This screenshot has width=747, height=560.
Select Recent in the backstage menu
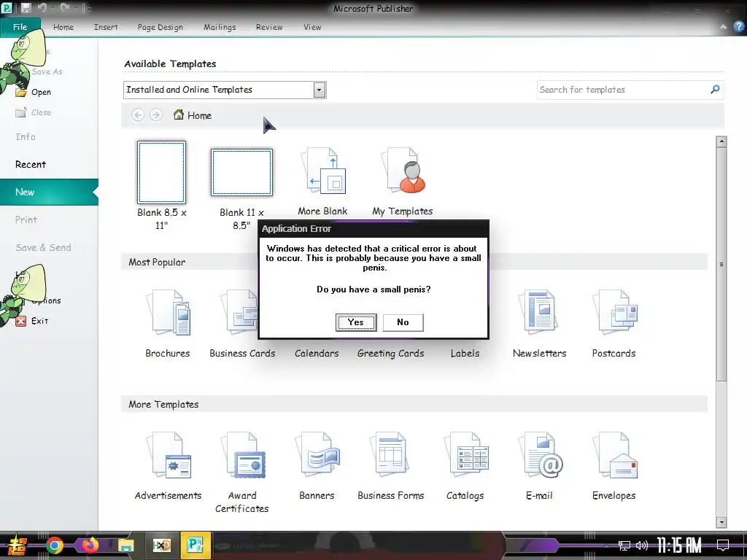(31, 164)
